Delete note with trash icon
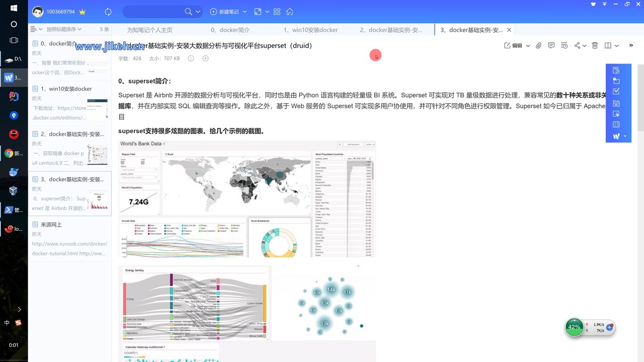Viewport: 644px width, 362px height. pyautogui.click(x=595, y=45)
